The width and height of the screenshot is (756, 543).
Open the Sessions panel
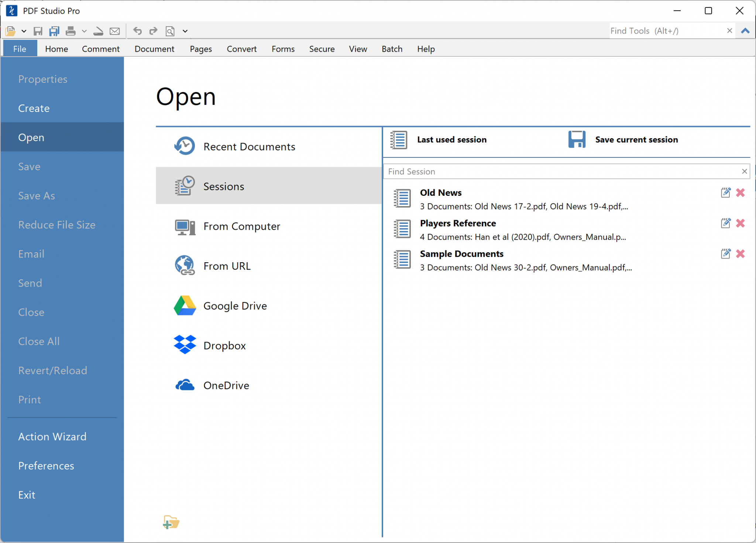(x=223, y=186)
